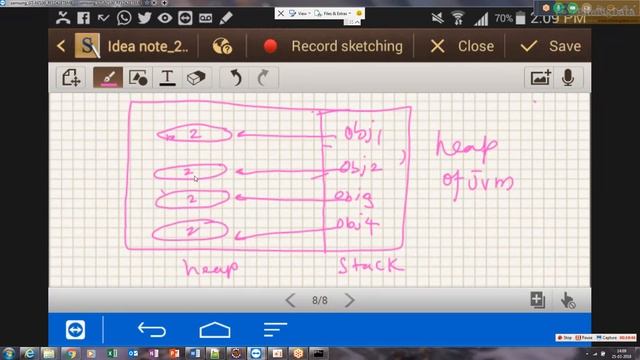Viewport: 640px width, 360px height.
Task: Pick the Eraser tool
Action: (x=196, y=77)
